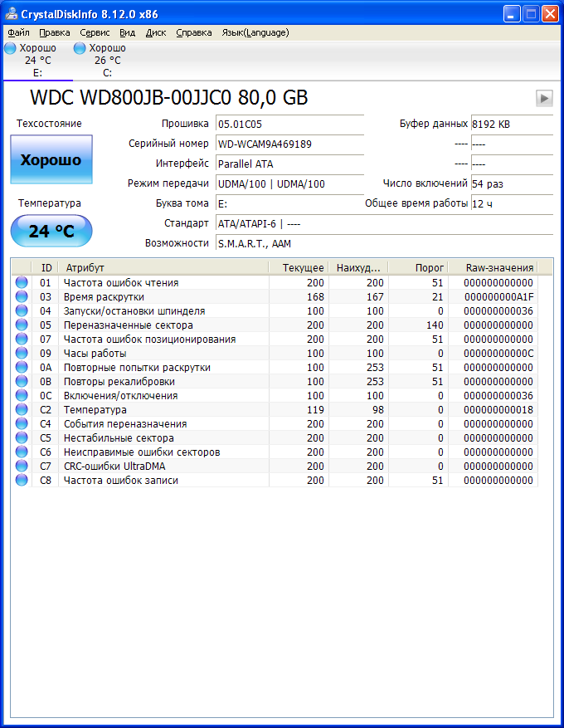Select row Частота ошибок позиционирования
Screen dimensions: 564x728
(275, 339)
